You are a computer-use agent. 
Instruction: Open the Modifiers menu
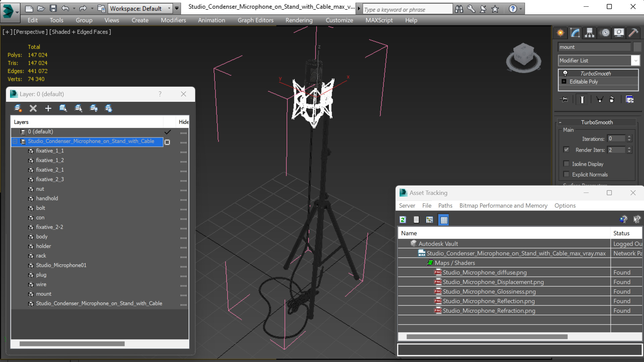173,20
